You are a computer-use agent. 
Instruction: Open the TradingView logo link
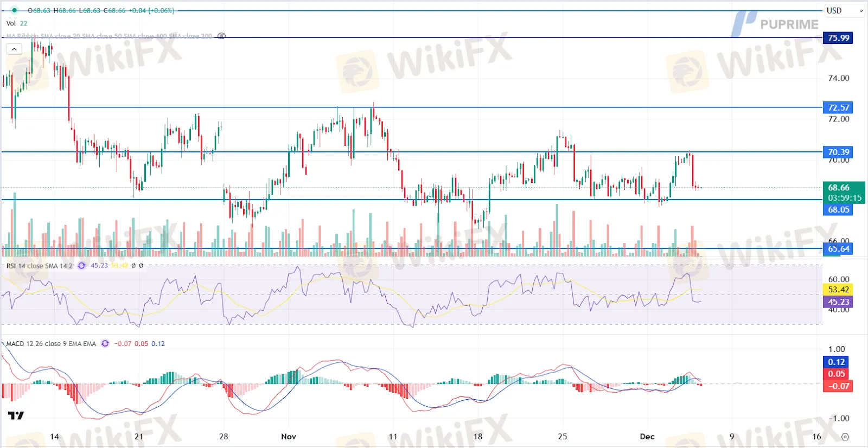pyautogui.click(x=16, y=415)
